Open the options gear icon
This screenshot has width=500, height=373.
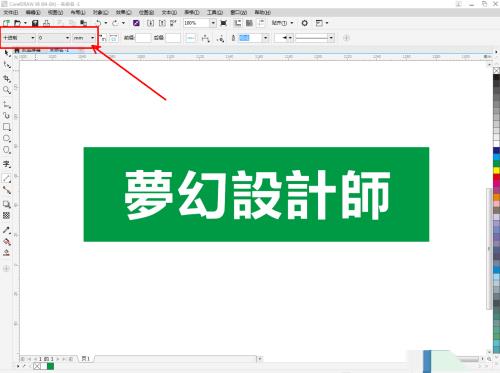pyautogui.click(x=304, y=23)
